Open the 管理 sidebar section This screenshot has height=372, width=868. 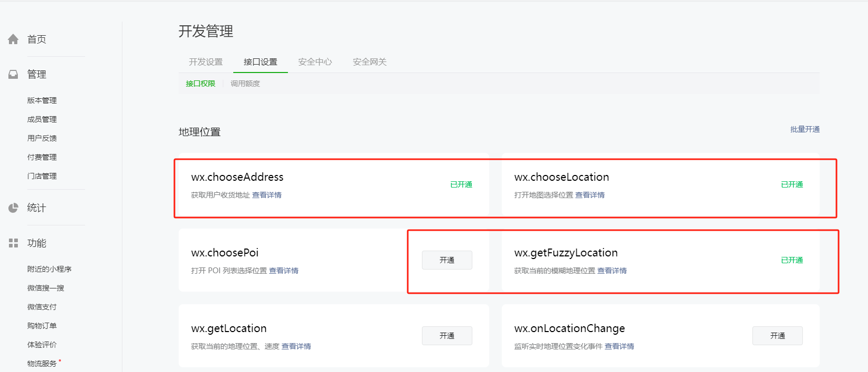[x=37, y=75]
